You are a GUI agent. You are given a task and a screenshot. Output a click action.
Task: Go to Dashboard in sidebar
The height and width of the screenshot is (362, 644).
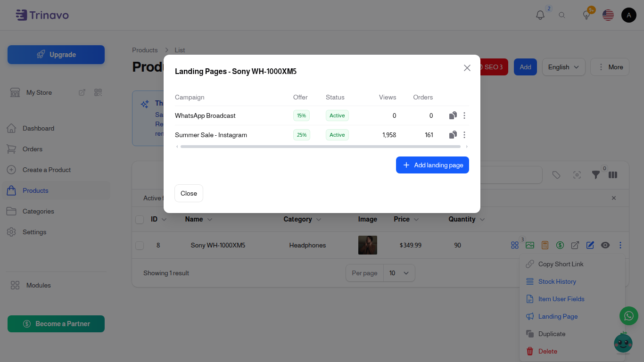[x=56, y=128]
